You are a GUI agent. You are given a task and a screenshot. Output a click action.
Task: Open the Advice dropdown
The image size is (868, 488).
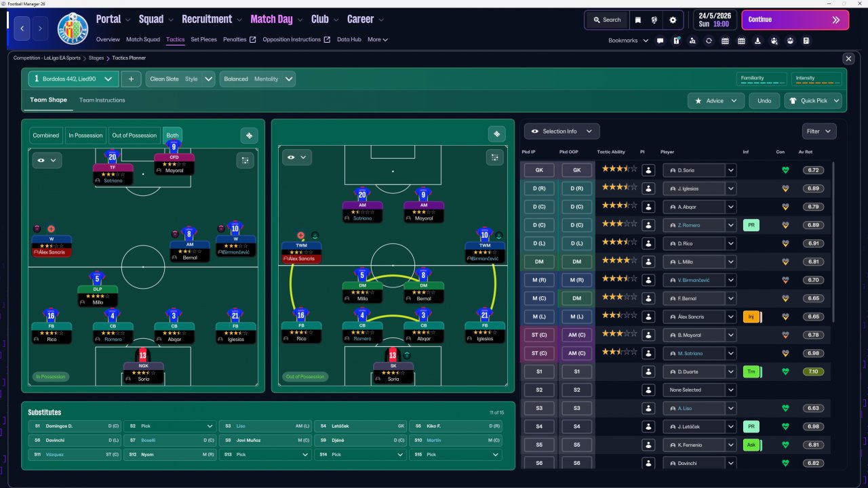pyautogui.click(x=716, y=101)
